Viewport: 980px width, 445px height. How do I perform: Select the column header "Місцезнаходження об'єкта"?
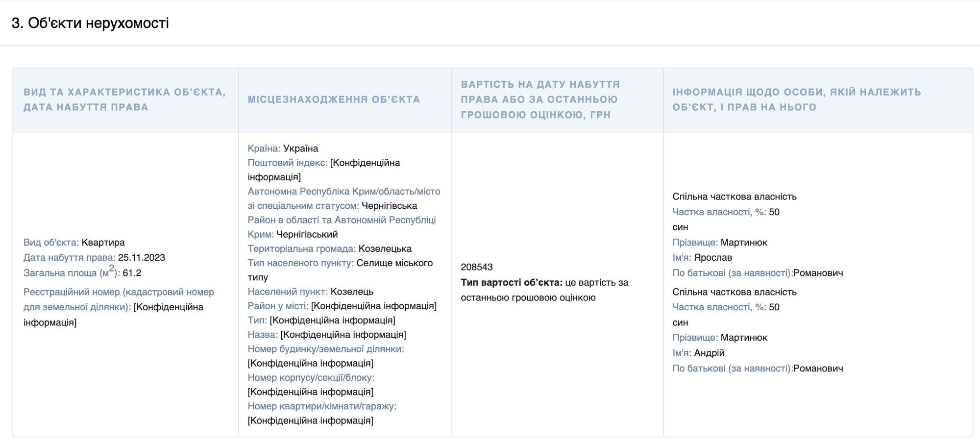pyautogui.click(x=334, y=99)
